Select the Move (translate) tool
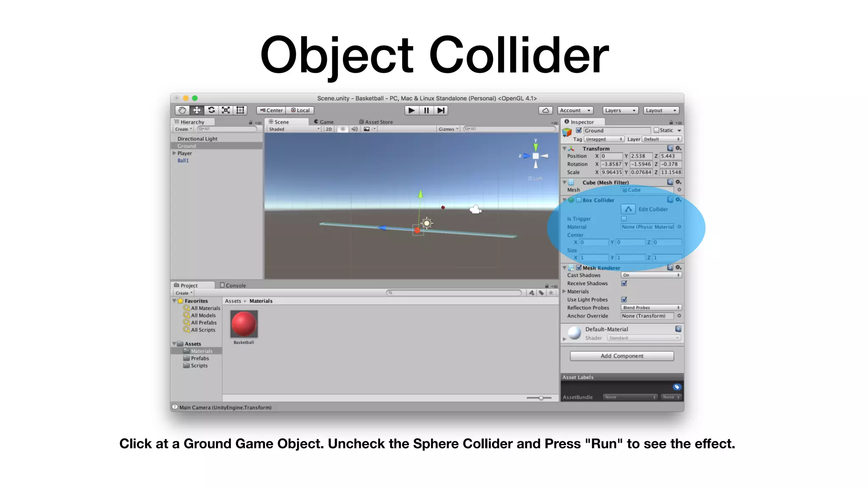The image size is (868, 488). point(197,110)
